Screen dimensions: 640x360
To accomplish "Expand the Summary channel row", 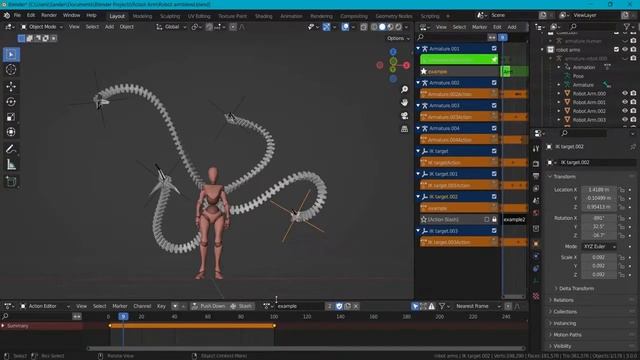I will click(3, 326).
